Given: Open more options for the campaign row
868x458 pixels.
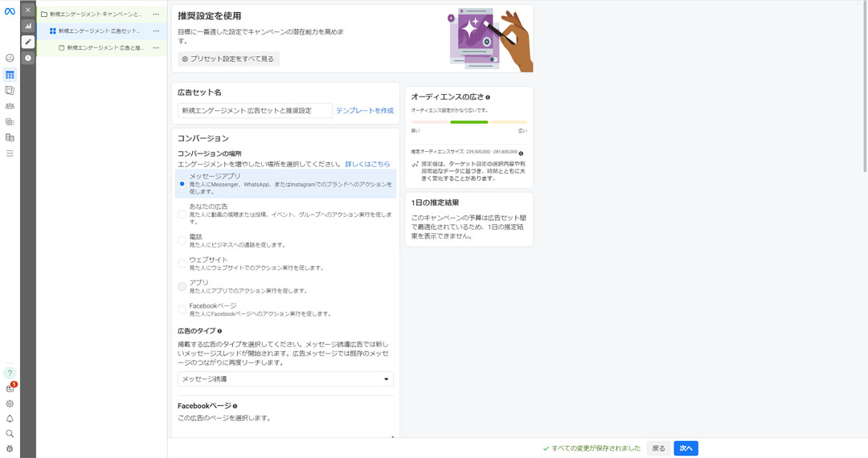Looking at the screenshot, I should [156, 14].
